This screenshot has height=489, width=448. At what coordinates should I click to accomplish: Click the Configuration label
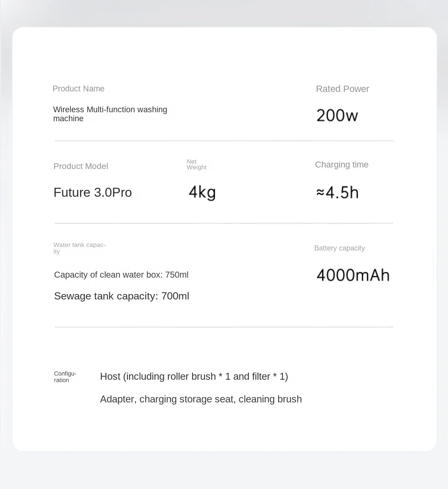click(x=65, y=377)
